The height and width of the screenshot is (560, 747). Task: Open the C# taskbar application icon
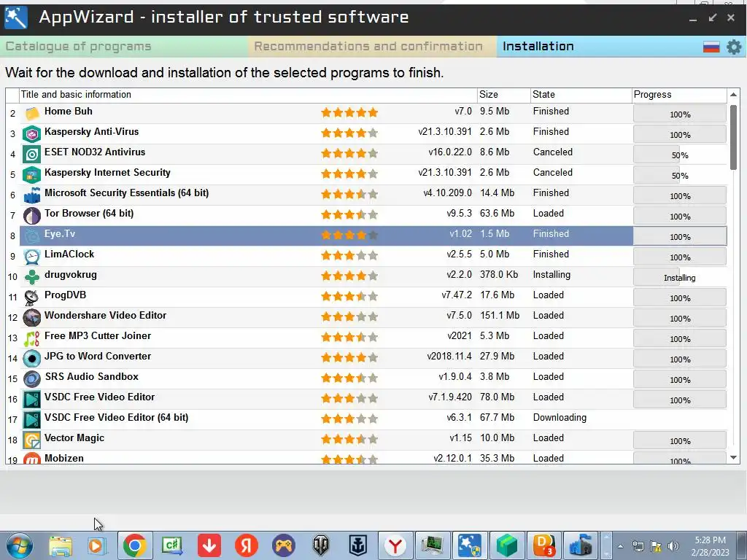click(172, 545)
